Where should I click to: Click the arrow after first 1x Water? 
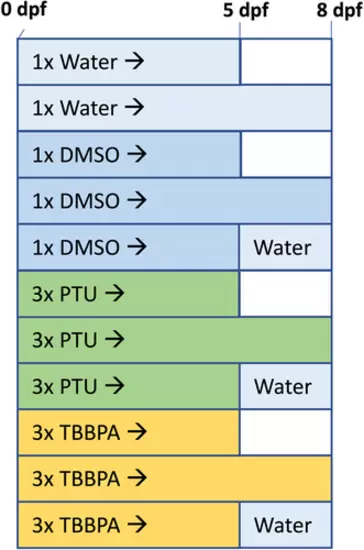tap(135, 61)
